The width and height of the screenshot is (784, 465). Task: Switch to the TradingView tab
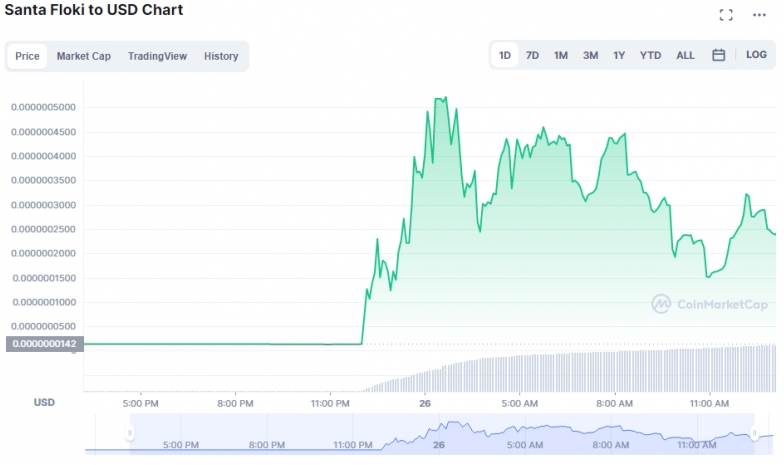pyautogui.click(x=157, y=56)
